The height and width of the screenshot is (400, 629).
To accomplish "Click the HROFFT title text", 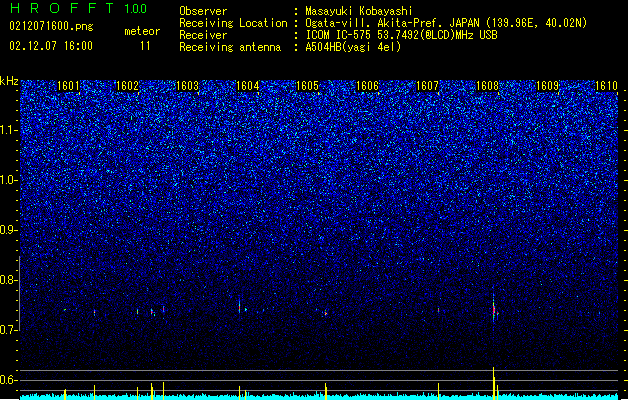I will pos(62,8).
